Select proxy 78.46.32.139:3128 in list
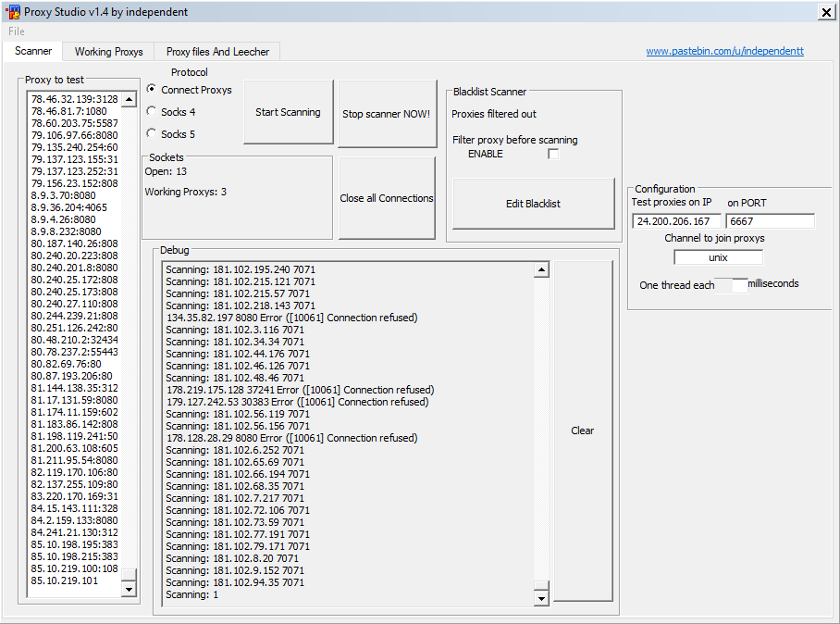Viewport: 840px width, 624px height. click(x=74, y=99)
